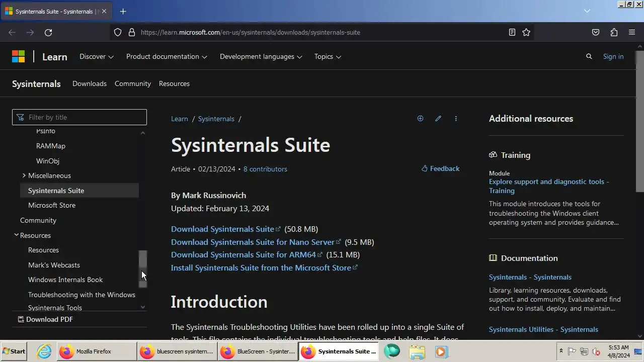Click sidebar scroll up arrow
Image resolution: width=644 pixels, height=362 pixels.
(143, 133)
